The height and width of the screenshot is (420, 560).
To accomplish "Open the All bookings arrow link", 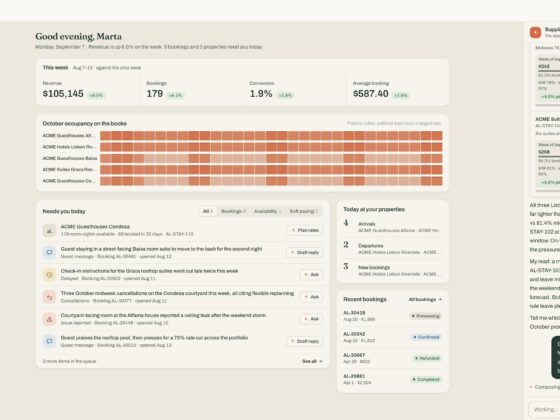I will click(425, 299).
